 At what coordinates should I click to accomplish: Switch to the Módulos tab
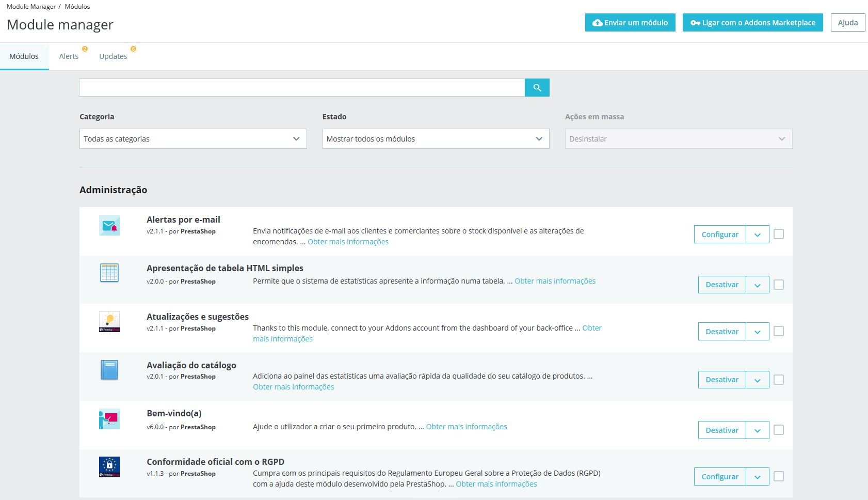[24, 56]
